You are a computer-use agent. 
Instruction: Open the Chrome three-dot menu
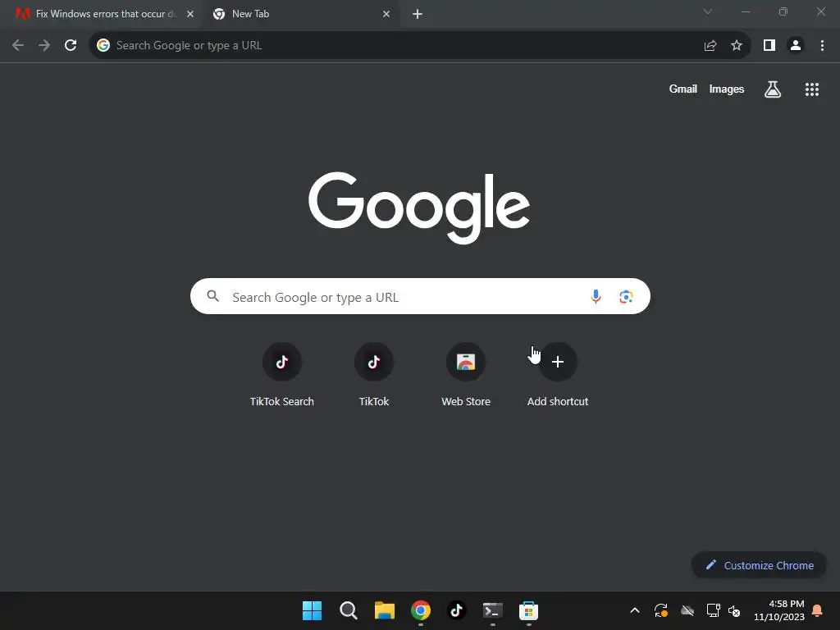pos(822,46)
